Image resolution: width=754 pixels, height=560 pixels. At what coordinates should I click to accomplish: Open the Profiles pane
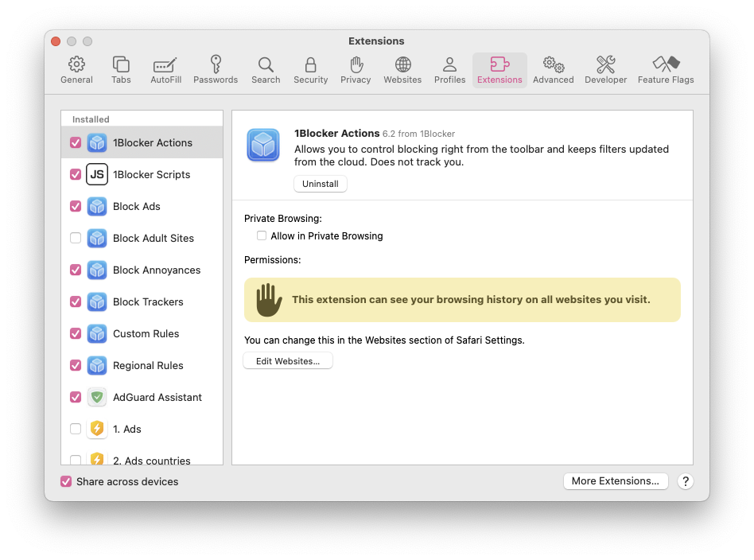pos(449,69)
